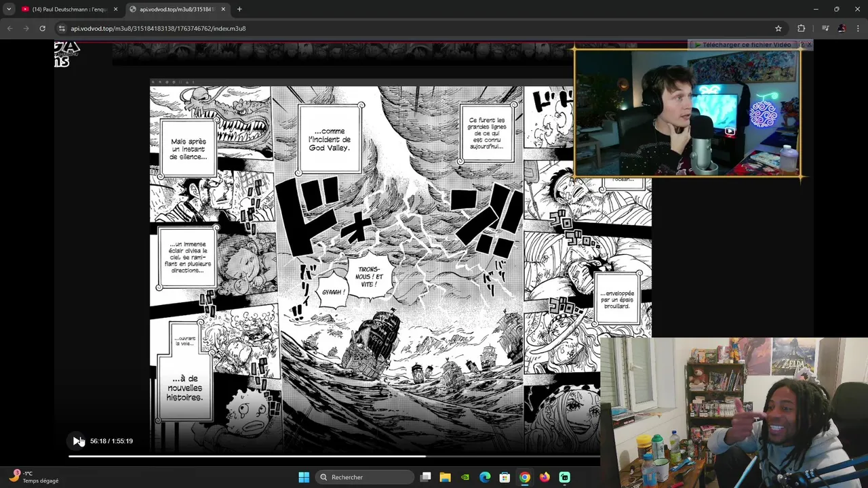Bookmark this page with the star icon
This screenshot has height=488, width=868.
[x=778, y=28]
